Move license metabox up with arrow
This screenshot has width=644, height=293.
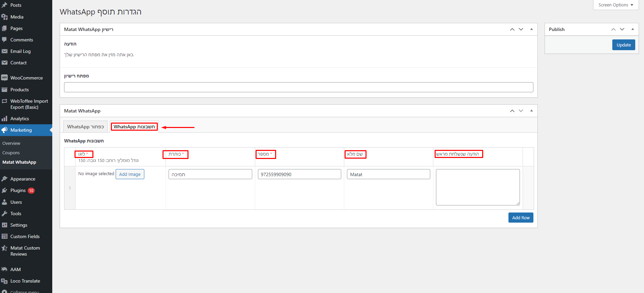(512, 29)
